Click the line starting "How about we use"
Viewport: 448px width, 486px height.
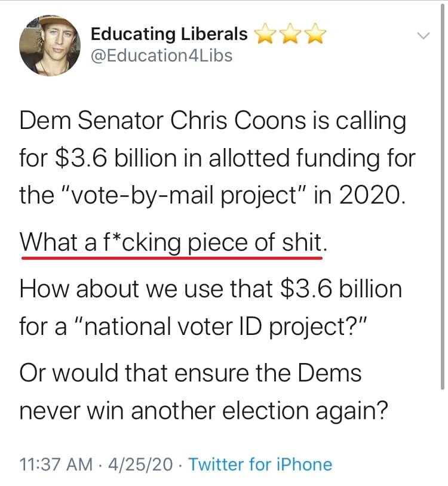click(x=210, y=290)
